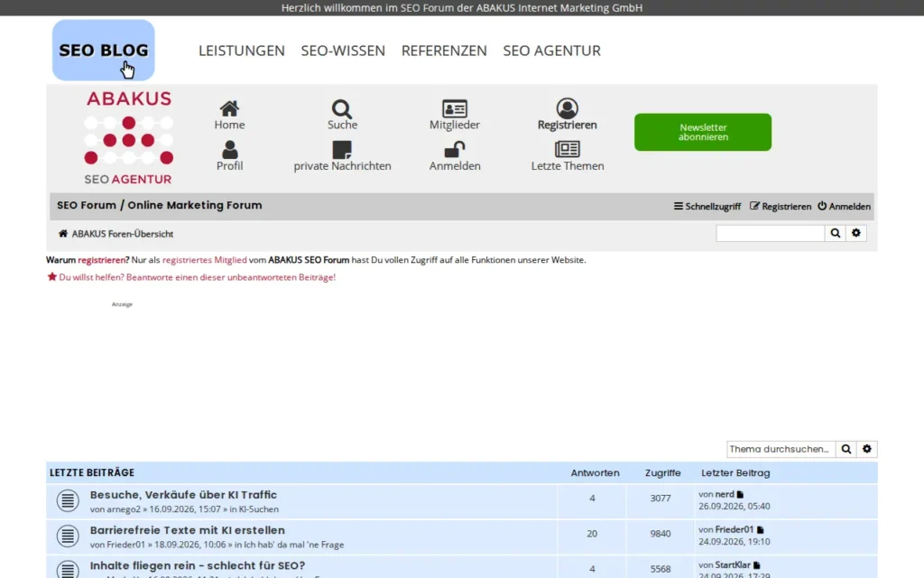Click the ABAKUS SEO Agentur logo
924x578 pixels.
[128, 137]
